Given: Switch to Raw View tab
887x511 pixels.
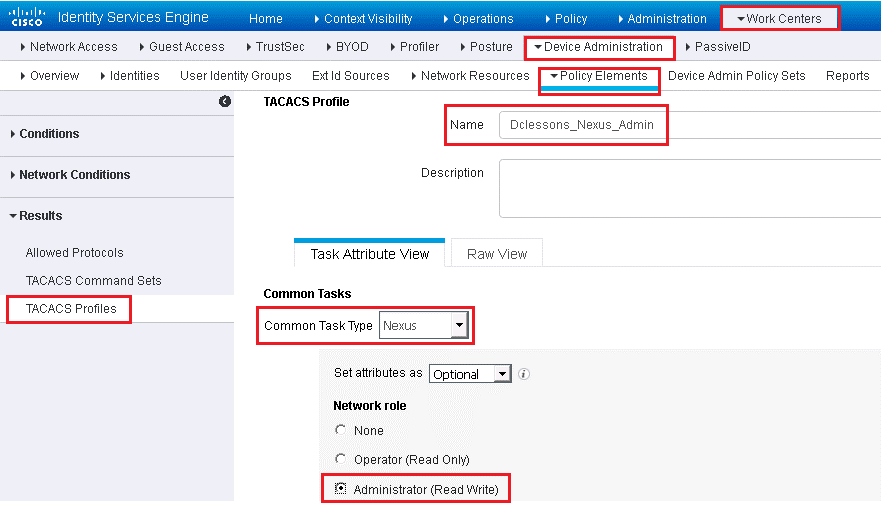Looking at the screenshot, I should click(x=497, y=254).
